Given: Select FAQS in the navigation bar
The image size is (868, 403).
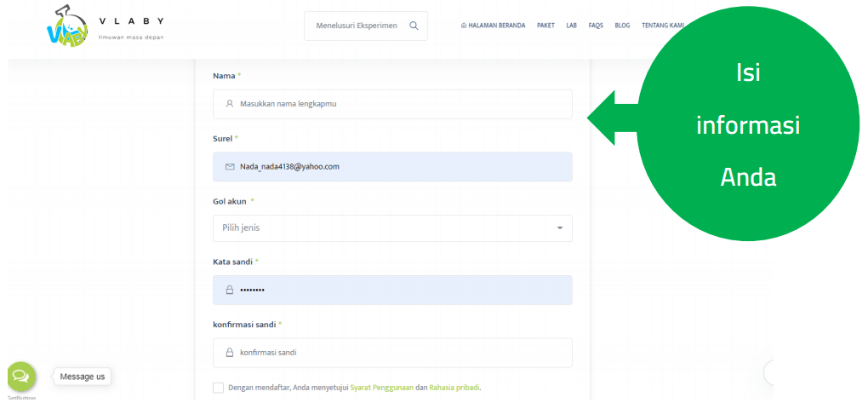Looking at the screenshot, I should [x=596, y=26].
